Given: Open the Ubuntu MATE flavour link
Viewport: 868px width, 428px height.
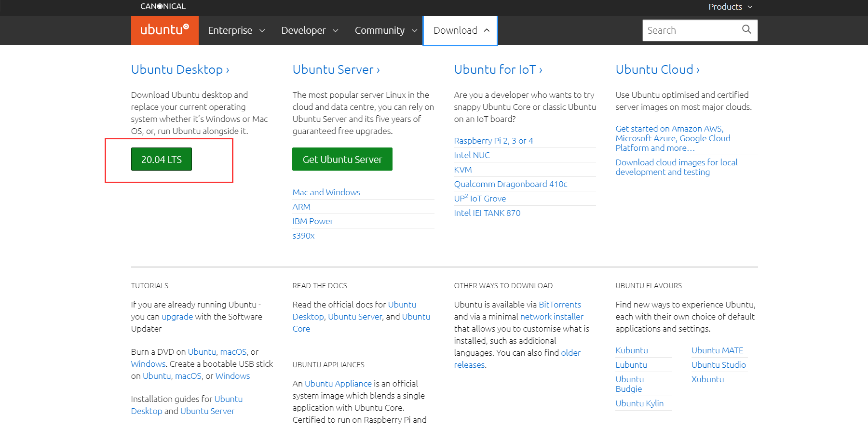Looking at the screenshot, I should point(718,350).
